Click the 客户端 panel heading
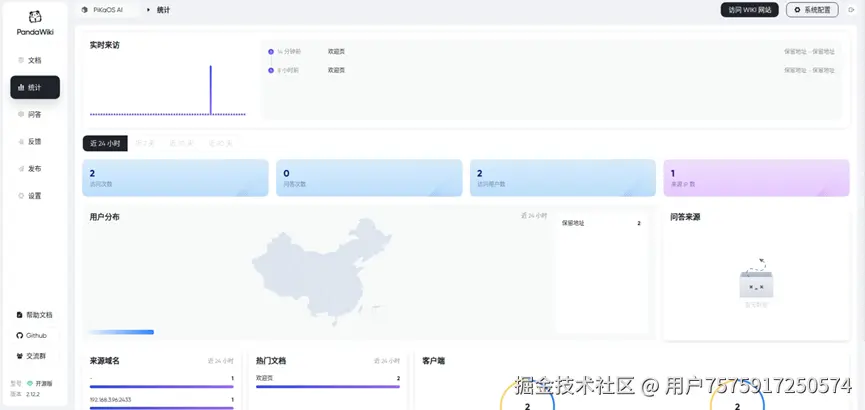The height and width of the screenshot is (410, 865). [x=433, y=361]
